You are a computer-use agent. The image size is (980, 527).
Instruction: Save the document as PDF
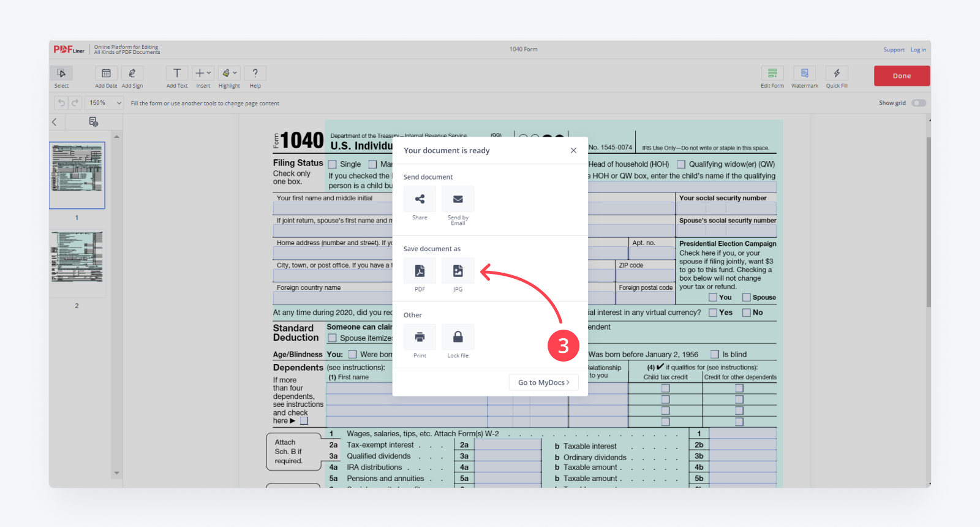pos(420,271)
